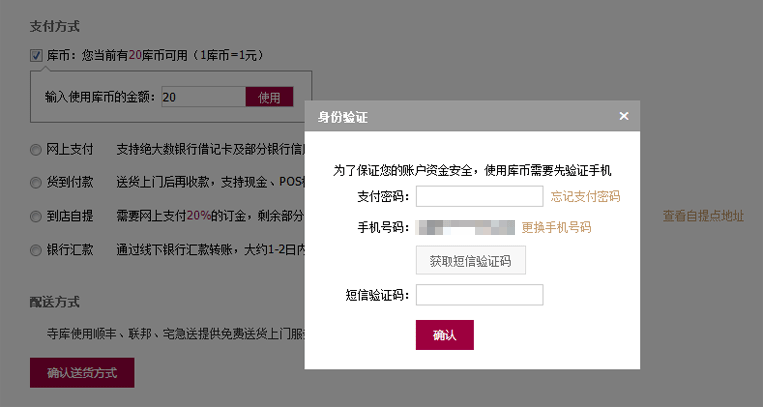Open the 查看自提点地址 link
Screen dimensions: 763x407
[x=703, y=216]
